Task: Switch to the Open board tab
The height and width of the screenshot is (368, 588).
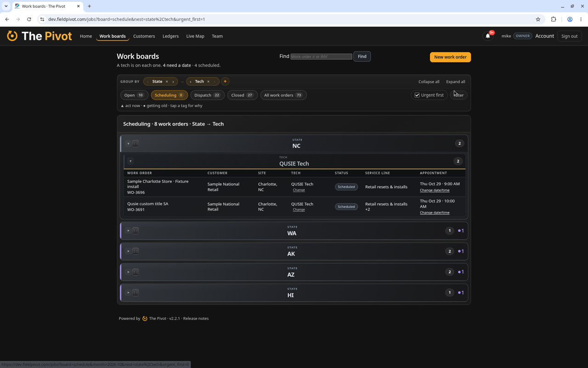Action: click(134, 95)
